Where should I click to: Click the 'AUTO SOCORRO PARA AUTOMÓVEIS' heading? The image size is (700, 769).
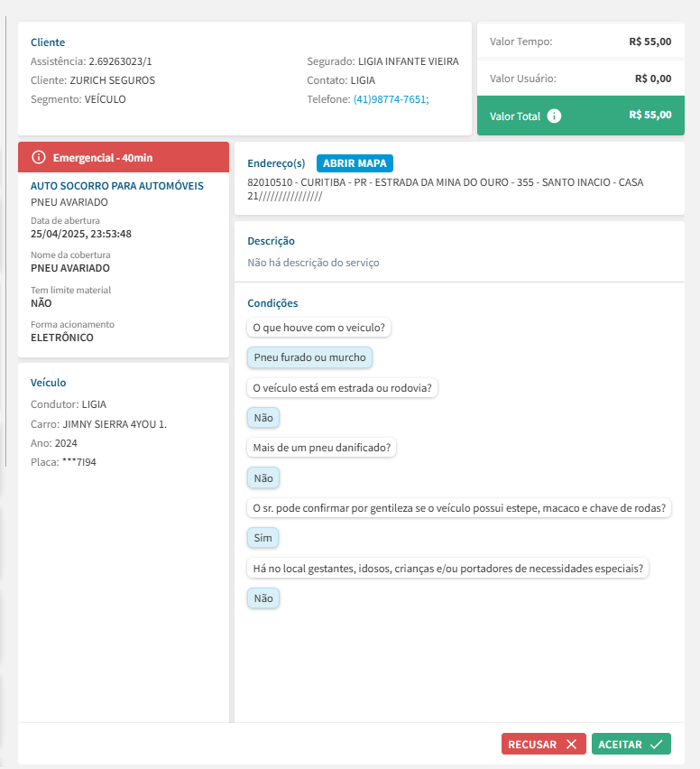(117, 186)
